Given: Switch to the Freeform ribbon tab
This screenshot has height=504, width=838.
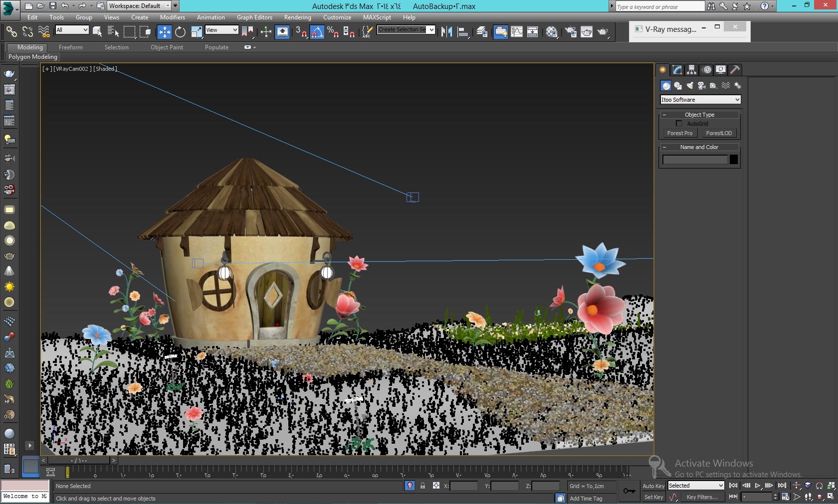Looking at the screenshot, I should pyautogui.click(x=70, y=47).
